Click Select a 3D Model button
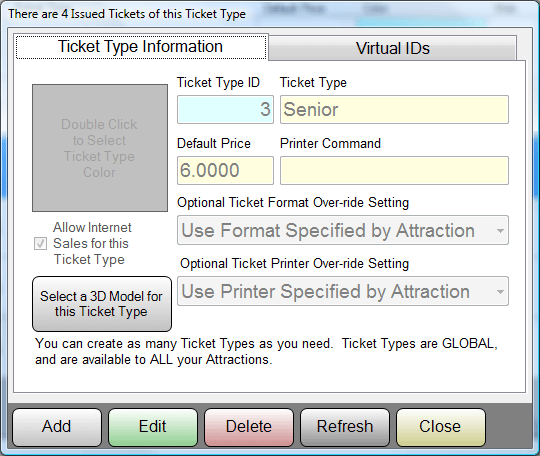 [102, 304]
